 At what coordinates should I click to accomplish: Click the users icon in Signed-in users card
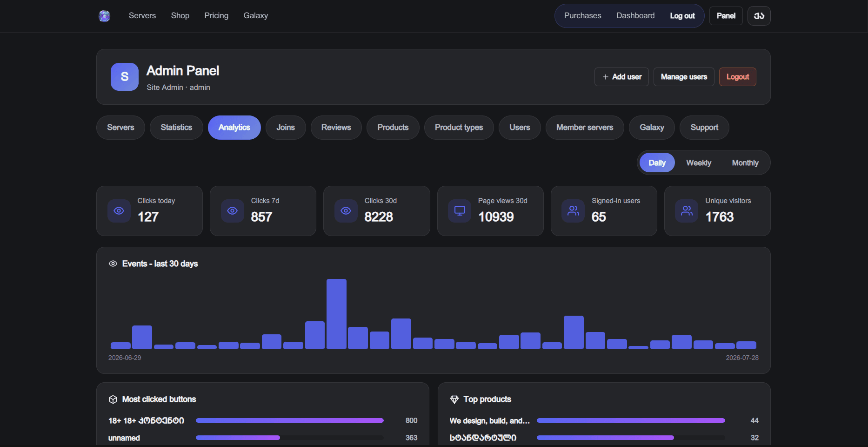pos(573,211)
